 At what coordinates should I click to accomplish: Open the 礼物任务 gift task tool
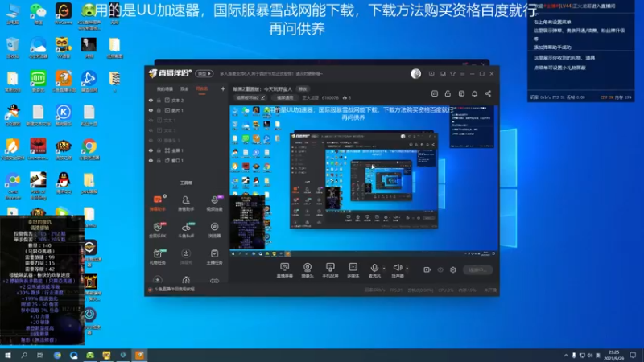(157, 257)
